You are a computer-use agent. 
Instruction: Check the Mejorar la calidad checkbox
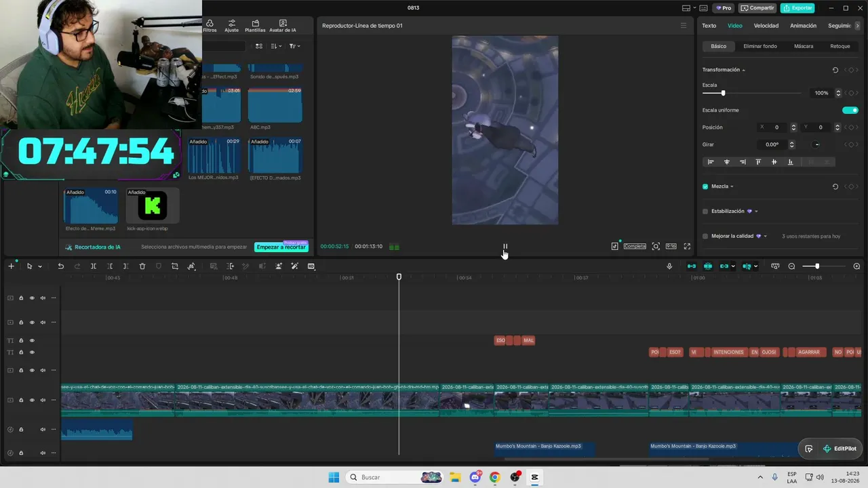click(705, 237)
